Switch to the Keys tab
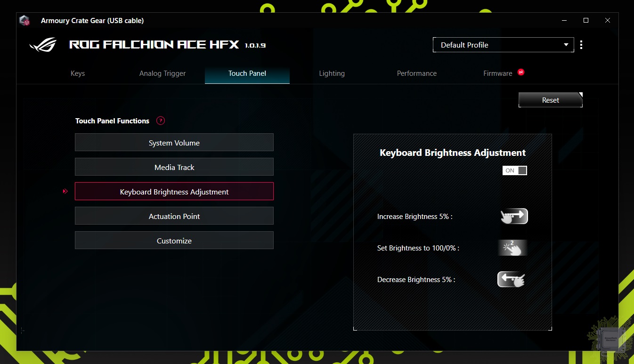Image resolution: width=634 pixels, height=364 pixels. [78, 73]
